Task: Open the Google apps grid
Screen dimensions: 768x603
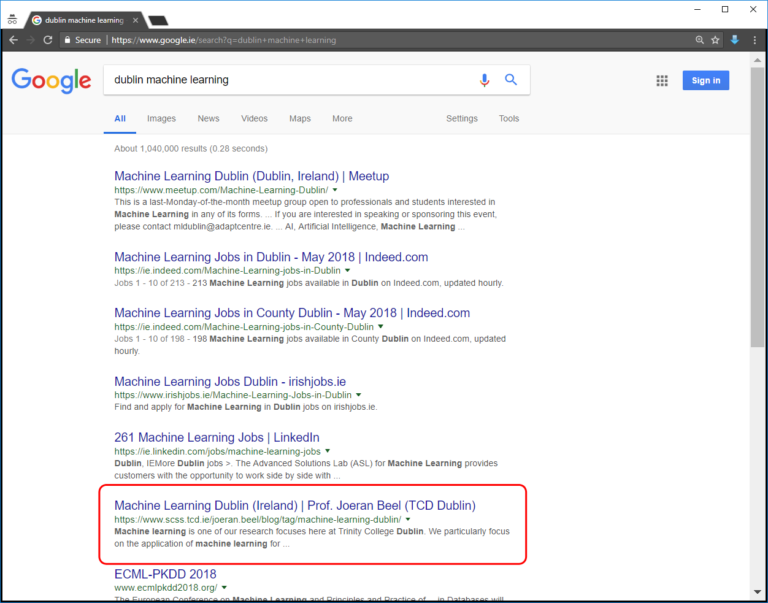Action: click(662, 81)
